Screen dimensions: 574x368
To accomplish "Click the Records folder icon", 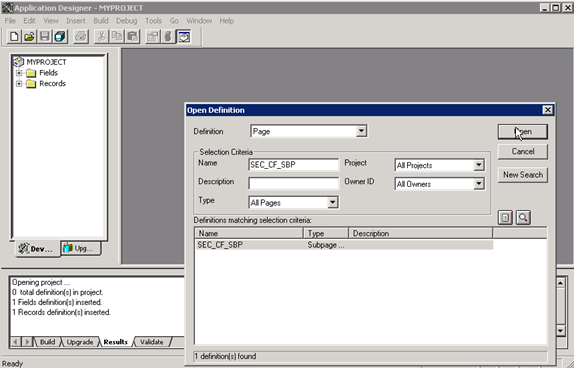I will tap(31, 84).
